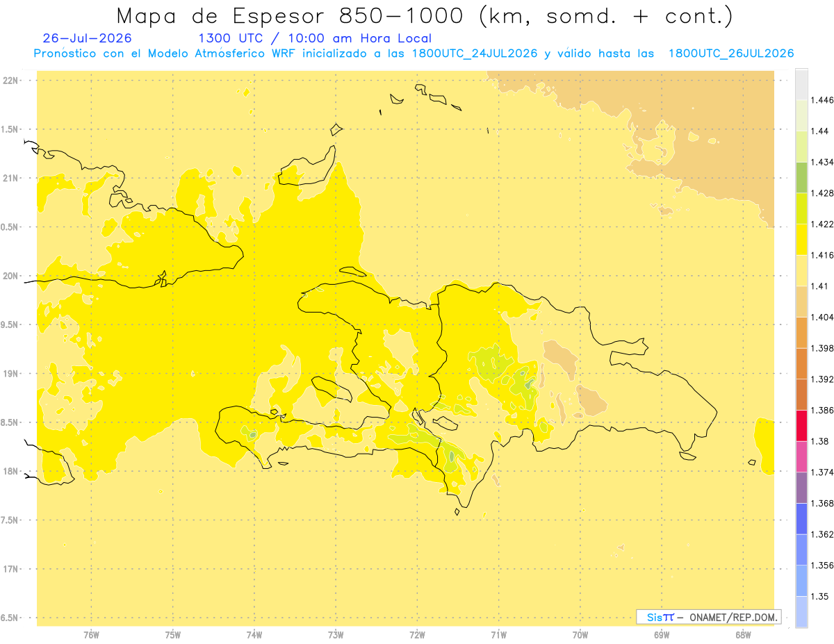The width and height of the screenshot is (834, 644).
Task: Click the 22N latitude label
Action: coord(12,81)
